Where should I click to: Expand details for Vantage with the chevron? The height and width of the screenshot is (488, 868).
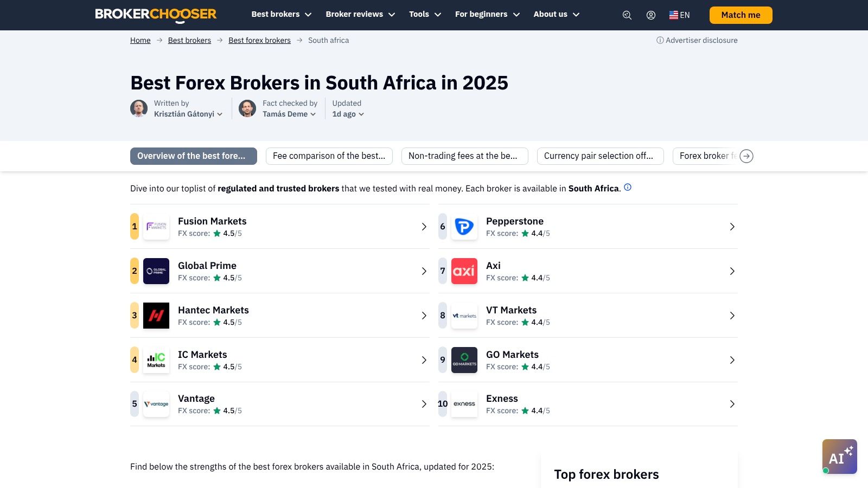pos(424,404)
